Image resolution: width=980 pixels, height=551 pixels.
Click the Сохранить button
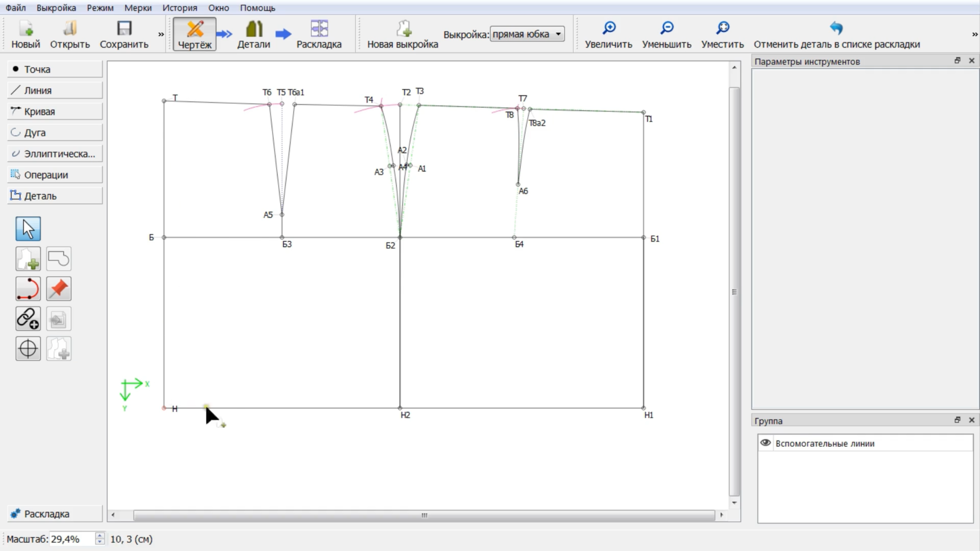(x=124, y=35)
